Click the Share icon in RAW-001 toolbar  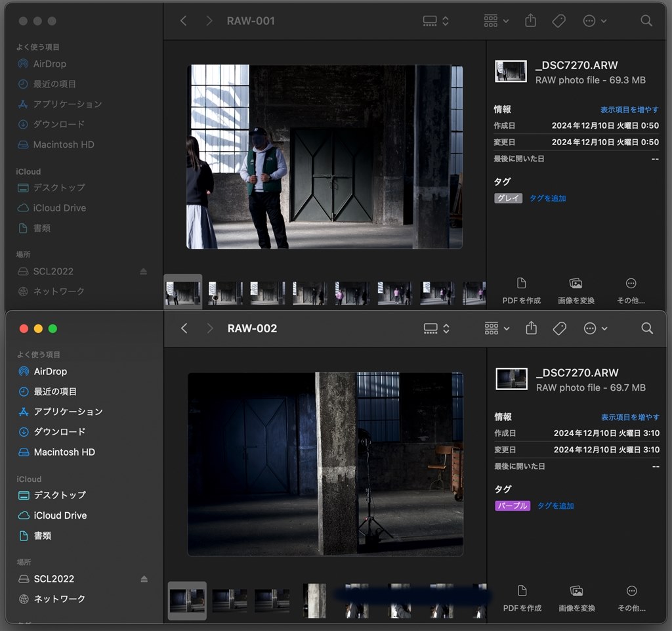531,21
